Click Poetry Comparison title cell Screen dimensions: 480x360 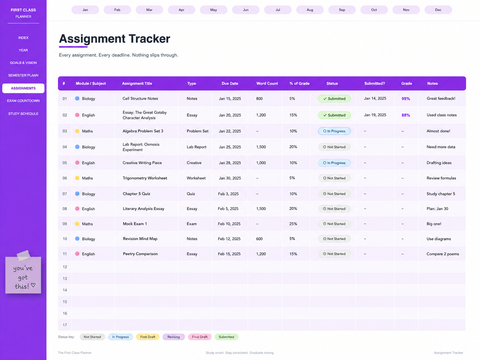[x=140, y=254]
